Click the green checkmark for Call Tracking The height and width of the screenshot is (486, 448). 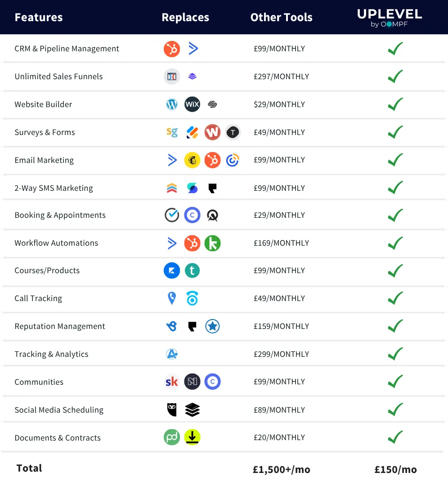[x=396, y=298]
